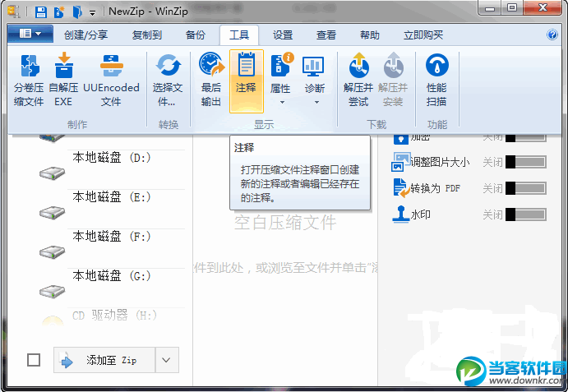Open the convert 选择文件 tool
The width and height of the screenshot is (568, 392).
168,80
